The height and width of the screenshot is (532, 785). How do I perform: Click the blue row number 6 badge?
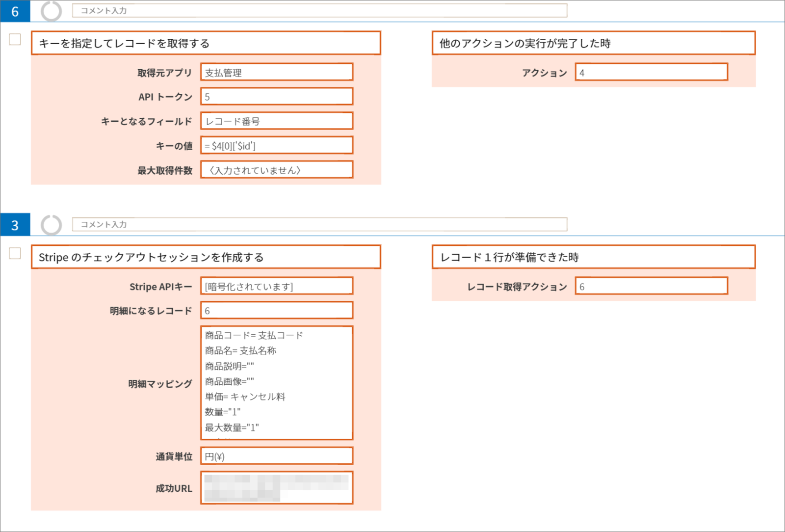point(15,11)
